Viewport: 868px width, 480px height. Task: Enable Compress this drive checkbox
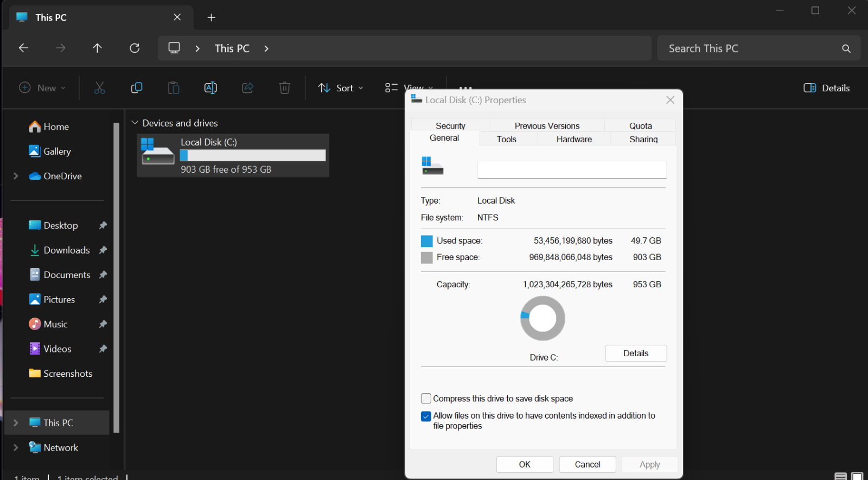tap(426, 399)
